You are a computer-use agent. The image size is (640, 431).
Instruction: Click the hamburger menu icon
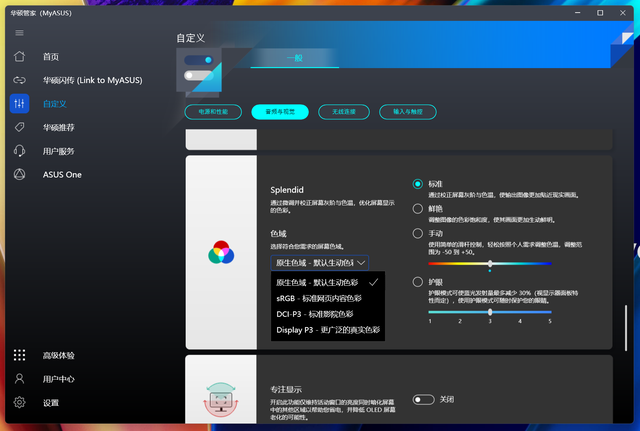pos(19,33)
